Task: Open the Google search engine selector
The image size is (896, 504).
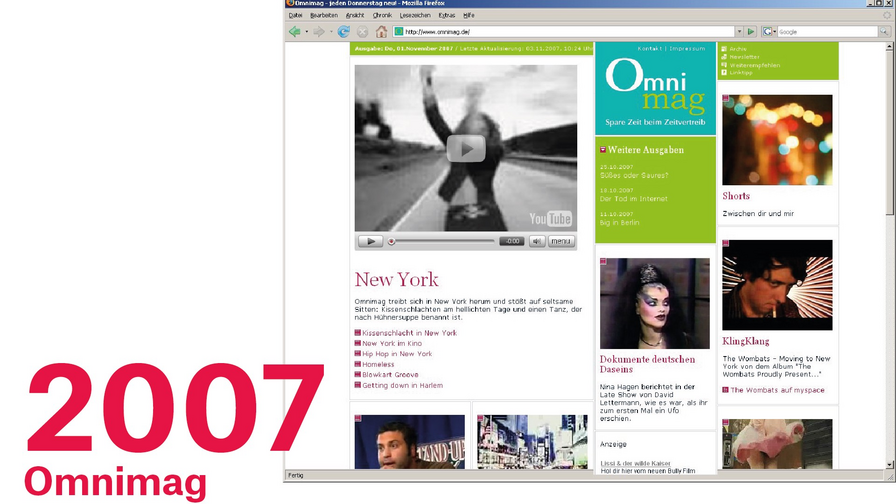Action: click(x=769, y=32)
